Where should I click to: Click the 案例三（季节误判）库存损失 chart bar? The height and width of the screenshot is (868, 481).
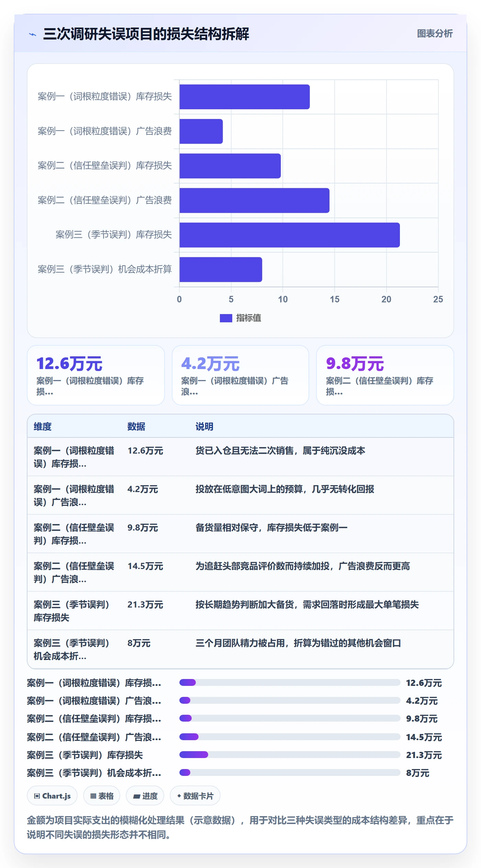pos(289,235)
